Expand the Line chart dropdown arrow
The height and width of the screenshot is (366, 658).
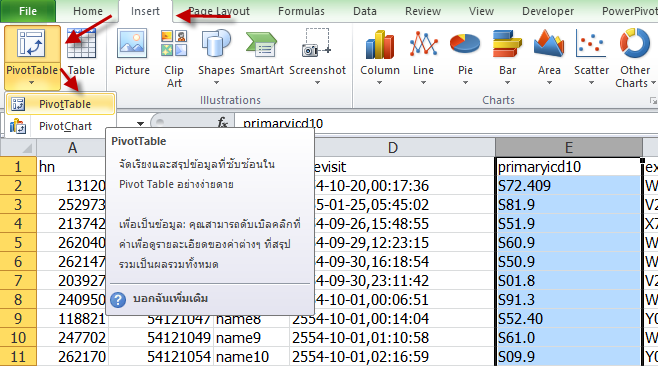coord(423,83)
